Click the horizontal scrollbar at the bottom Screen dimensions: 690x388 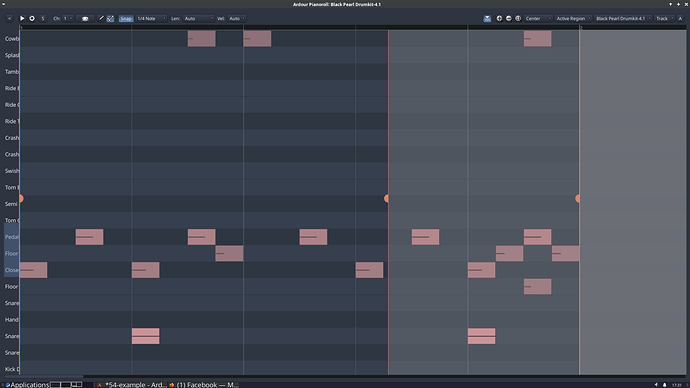[x=44, y=377]
